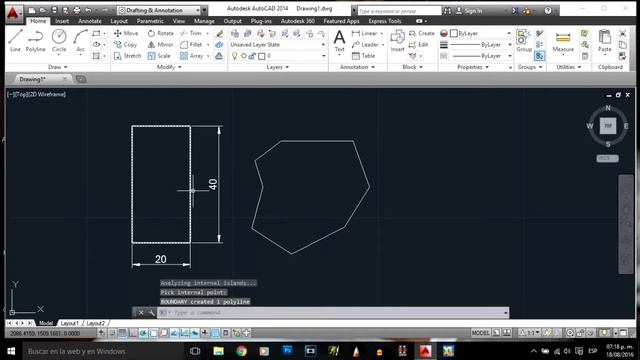This screenshot has width=640, height=360.
Task: Open the ByLayer color dropdown
Action: tap(480, 33)
